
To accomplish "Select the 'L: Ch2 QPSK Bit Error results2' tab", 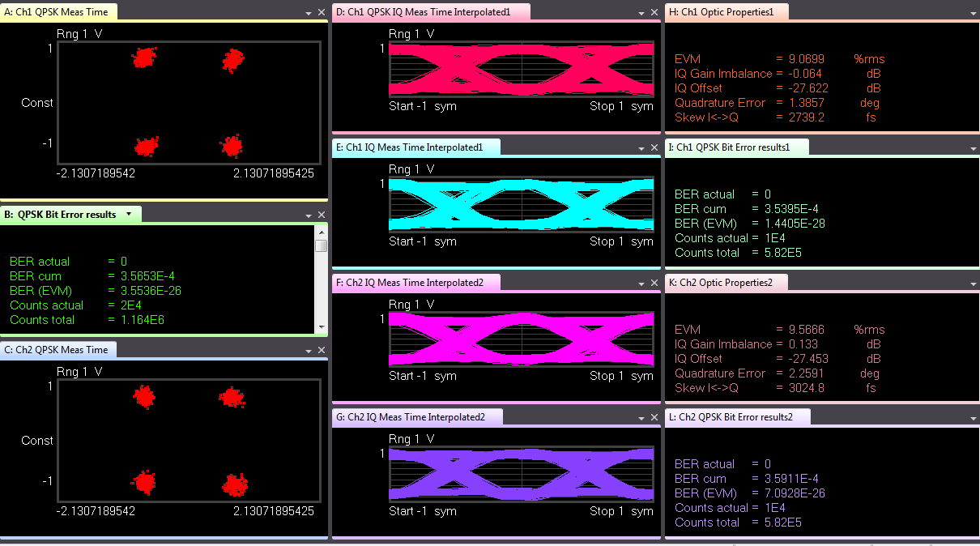I will click(737, 416).
